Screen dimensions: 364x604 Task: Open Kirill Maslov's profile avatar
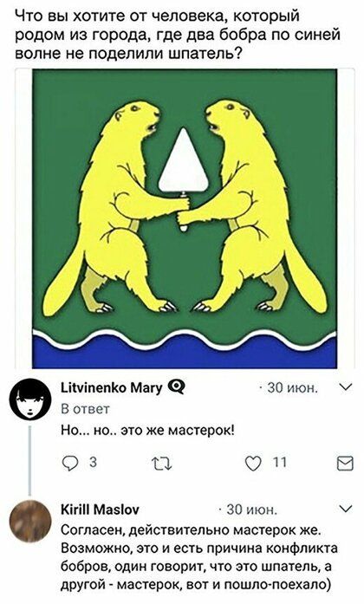(30, 521)
